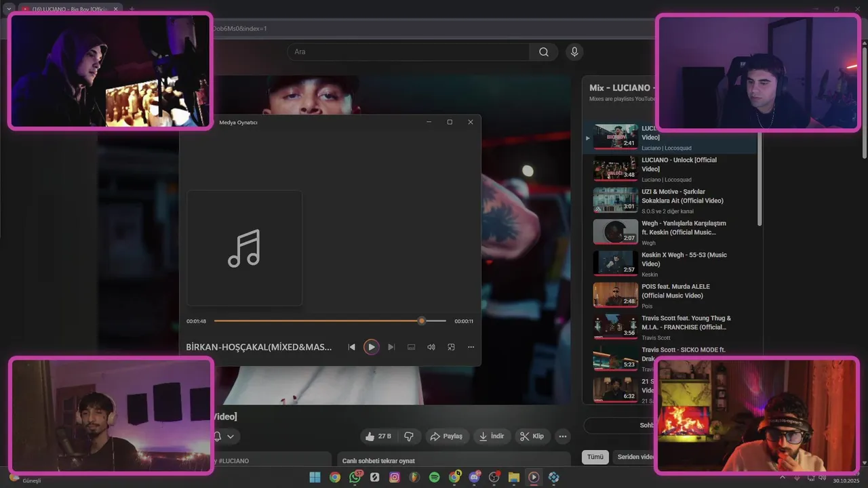The height and width of the screenshot is (488, 868).
Task: Click BİRKAN-HOŞÇAKAL track title
Action: [x=259, y=347]
